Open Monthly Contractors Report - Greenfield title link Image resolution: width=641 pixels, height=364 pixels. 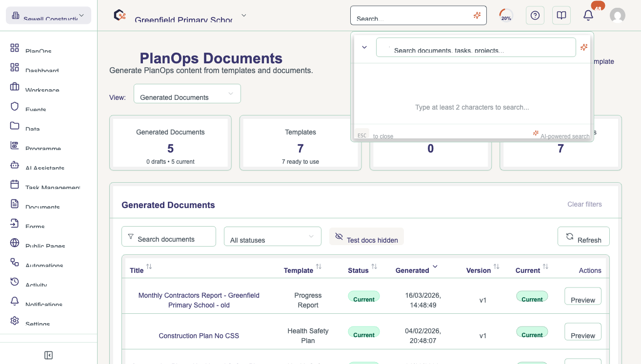(199, 300)
